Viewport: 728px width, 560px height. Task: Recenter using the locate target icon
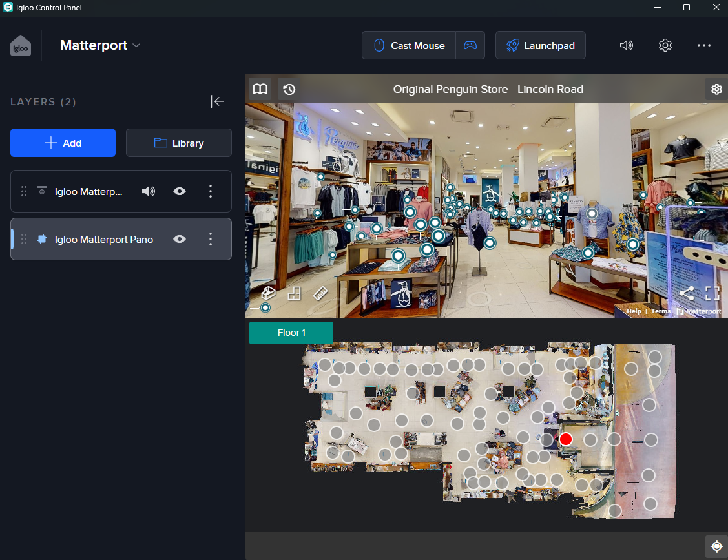[x=716, y=546]
